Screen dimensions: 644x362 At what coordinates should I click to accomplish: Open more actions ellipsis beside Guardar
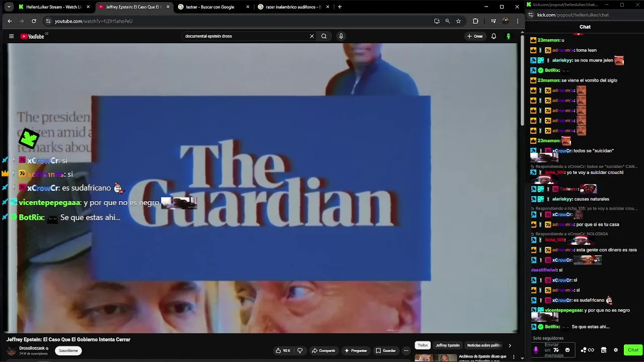coord(406,350)
